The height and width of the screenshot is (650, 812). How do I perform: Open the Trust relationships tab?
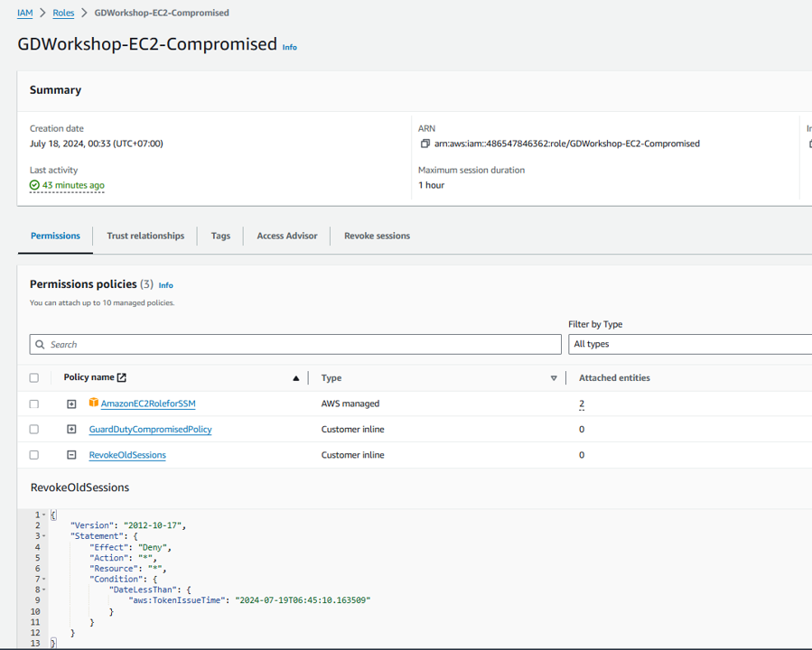(145, 236)
